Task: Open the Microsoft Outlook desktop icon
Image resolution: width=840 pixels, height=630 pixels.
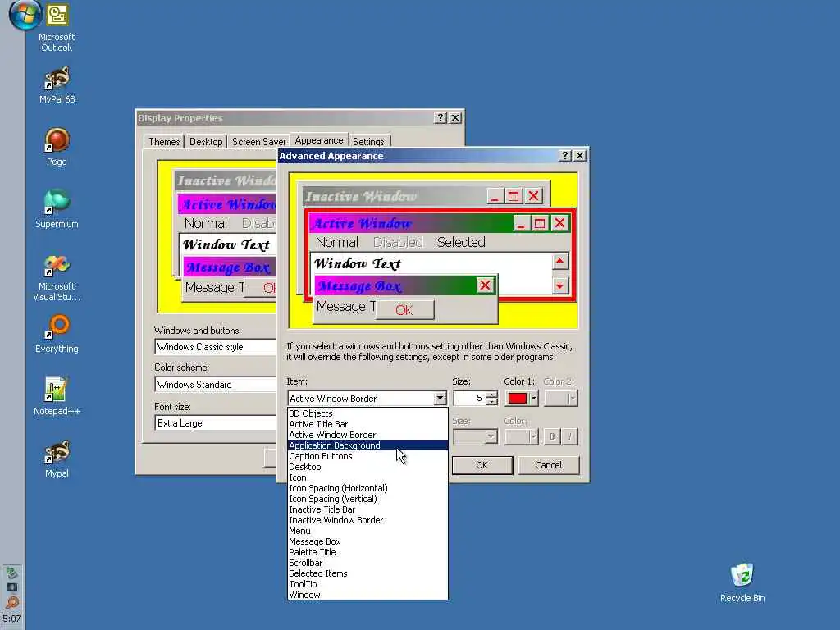Action: [57, 28]
